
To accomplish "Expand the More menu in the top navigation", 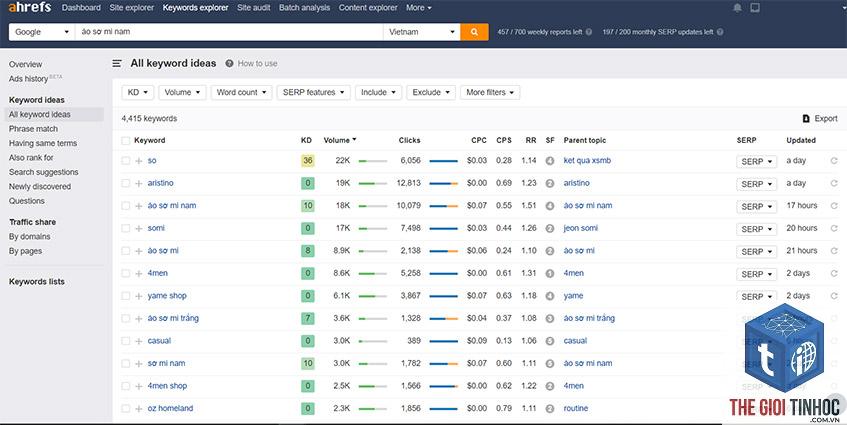I will (419, 8).
